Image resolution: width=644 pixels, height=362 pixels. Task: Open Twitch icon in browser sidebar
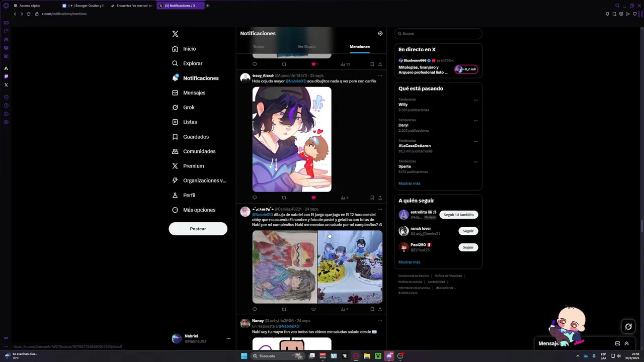pos(6,76)
